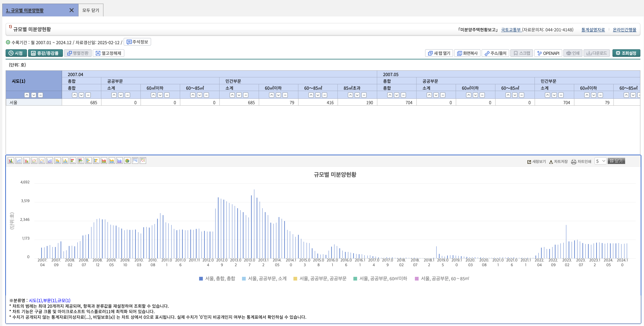This screenshot has height=326, width=644.
Task: Click the 행렬전환 button
Action: 78,53
